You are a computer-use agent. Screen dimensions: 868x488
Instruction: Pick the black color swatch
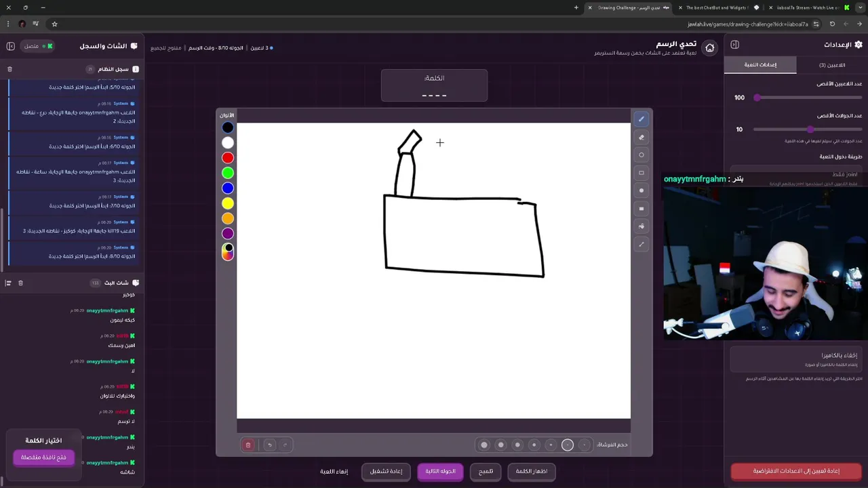228,127
